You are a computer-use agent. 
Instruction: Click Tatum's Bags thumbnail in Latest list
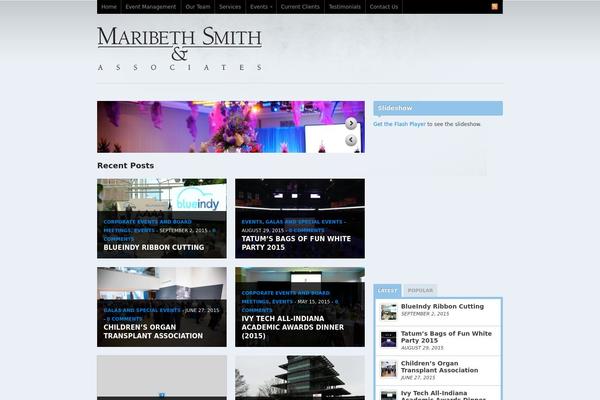(388, 339)
